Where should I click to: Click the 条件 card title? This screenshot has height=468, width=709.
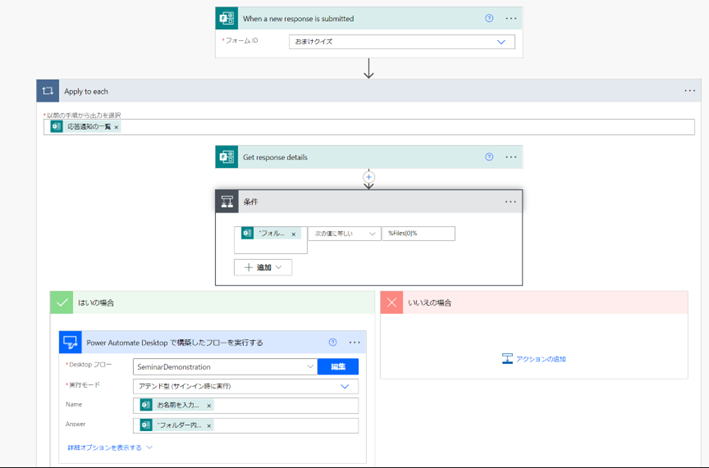tap(251, 202)
